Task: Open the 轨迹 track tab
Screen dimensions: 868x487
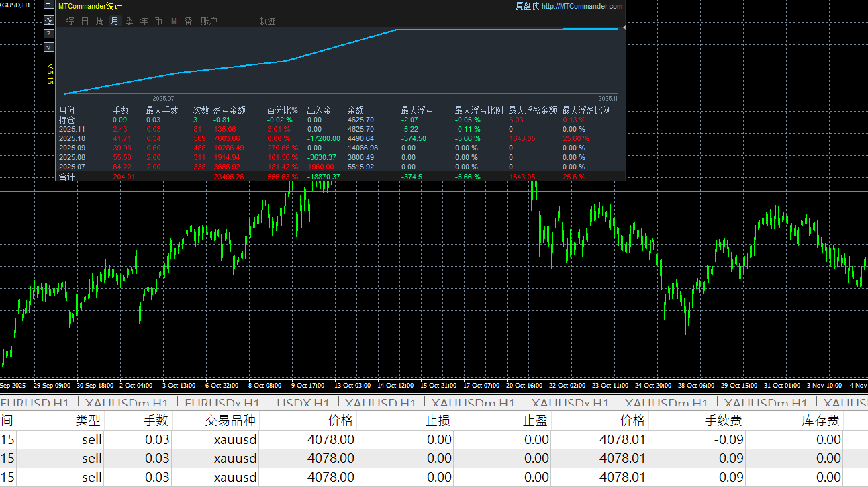Action: pos(267,21)
